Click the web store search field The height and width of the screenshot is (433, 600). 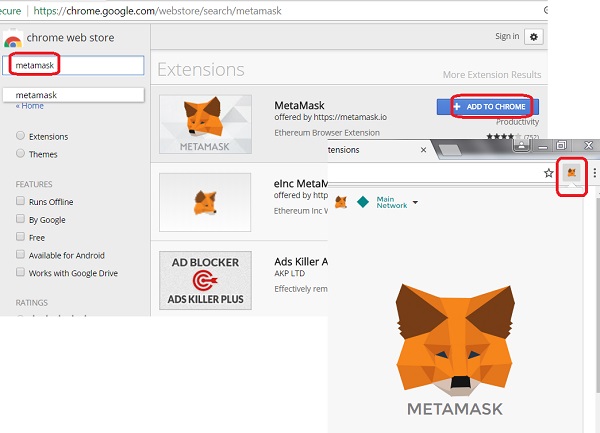73,65
